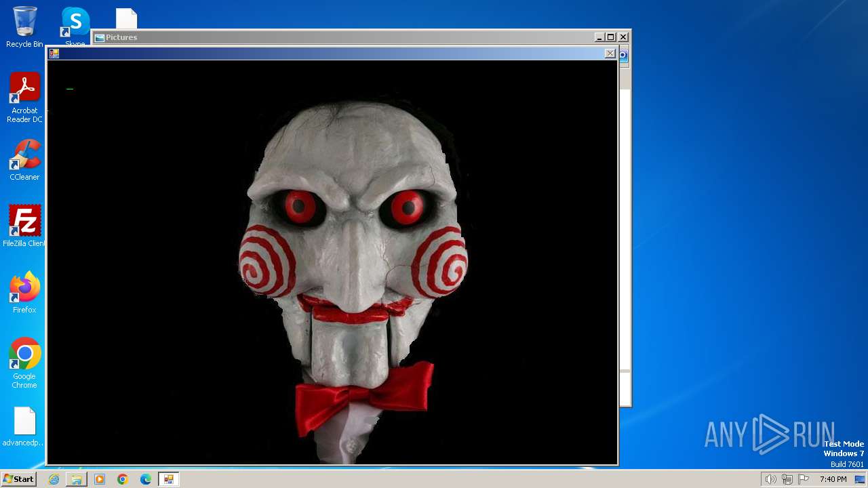Open the Start menu

click(x=18, y=479)
